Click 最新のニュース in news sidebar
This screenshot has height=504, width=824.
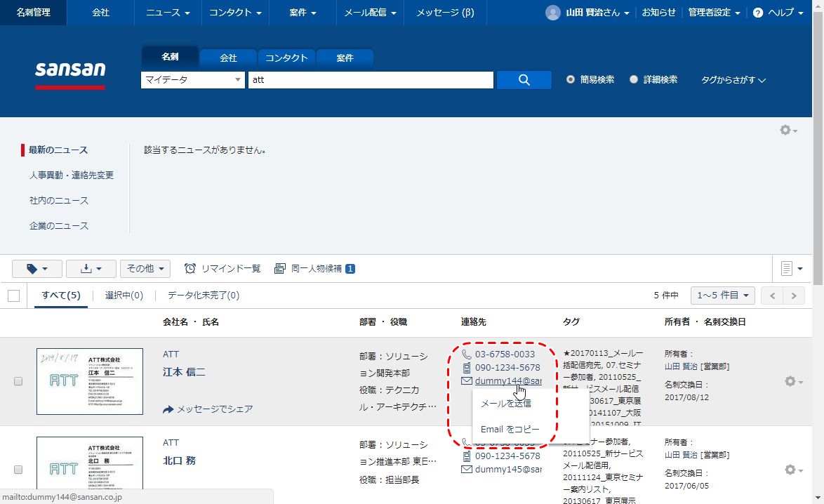(58, 150)
